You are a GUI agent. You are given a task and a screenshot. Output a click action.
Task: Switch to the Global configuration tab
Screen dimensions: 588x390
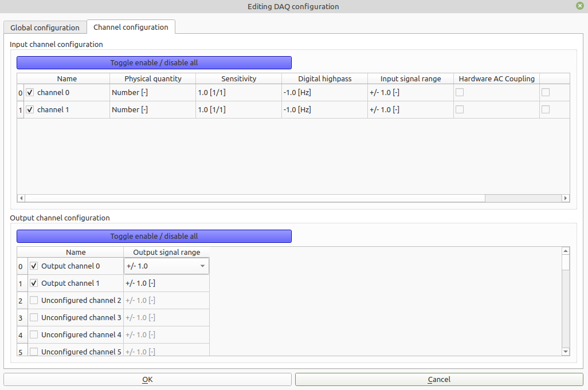45,27
